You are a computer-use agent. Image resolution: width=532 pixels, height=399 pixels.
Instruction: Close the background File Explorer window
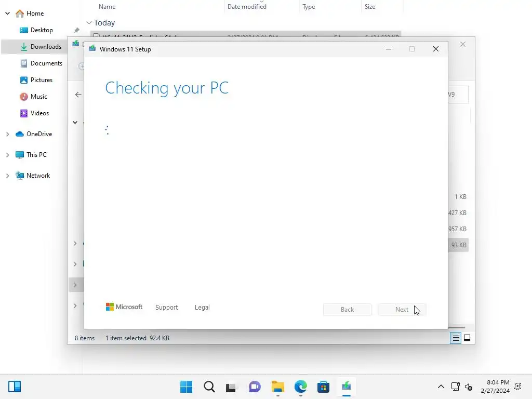click(x=463, y=45)
